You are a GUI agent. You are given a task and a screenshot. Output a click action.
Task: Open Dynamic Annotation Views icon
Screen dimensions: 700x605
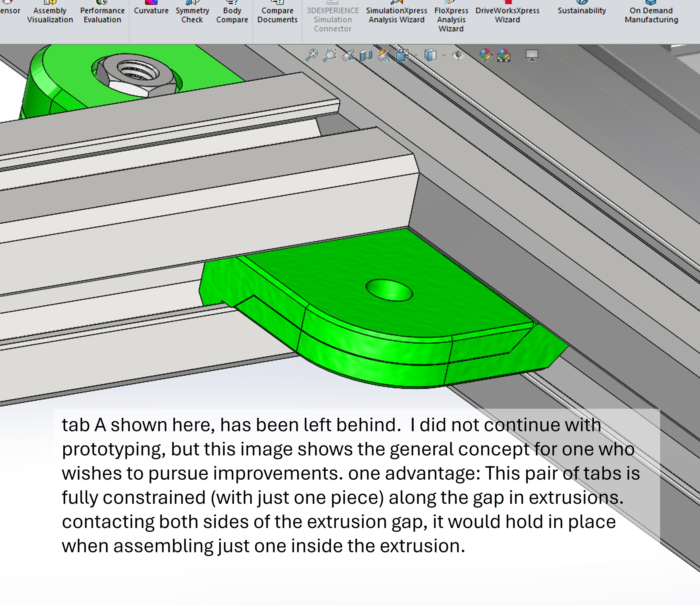(384, 55)
